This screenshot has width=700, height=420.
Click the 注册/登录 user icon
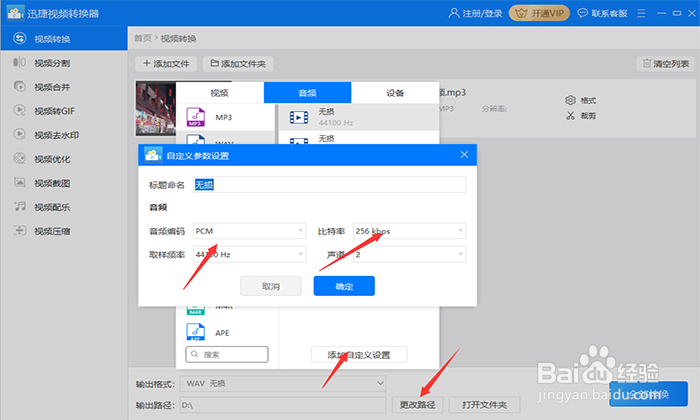(454, 13)
